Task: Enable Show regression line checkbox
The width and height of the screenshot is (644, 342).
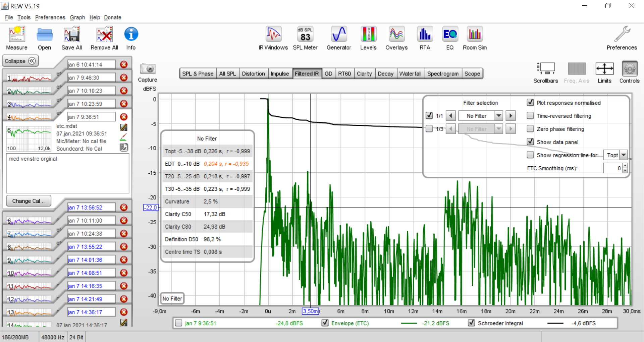Action: pyautogui.click(x=530, y=155)
